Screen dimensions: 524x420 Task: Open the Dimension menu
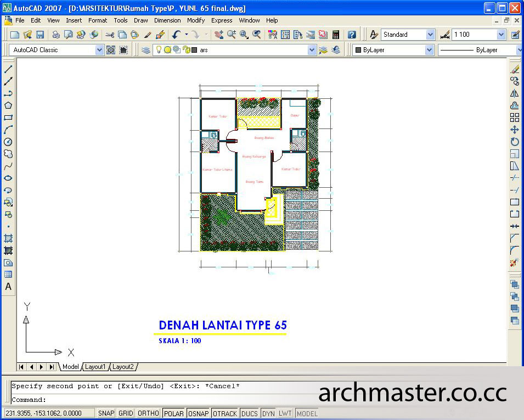[x=167, y=20]
